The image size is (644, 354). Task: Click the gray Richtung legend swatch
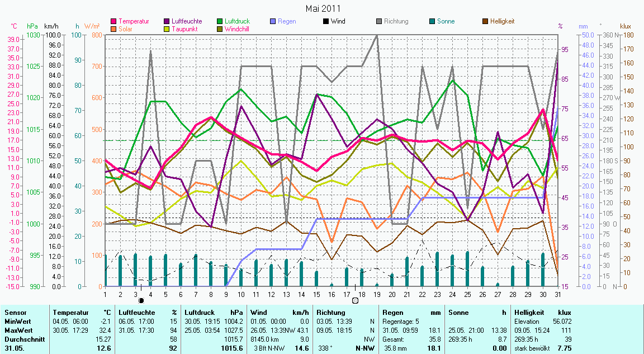pyautogui.click(x=379, y=21)
